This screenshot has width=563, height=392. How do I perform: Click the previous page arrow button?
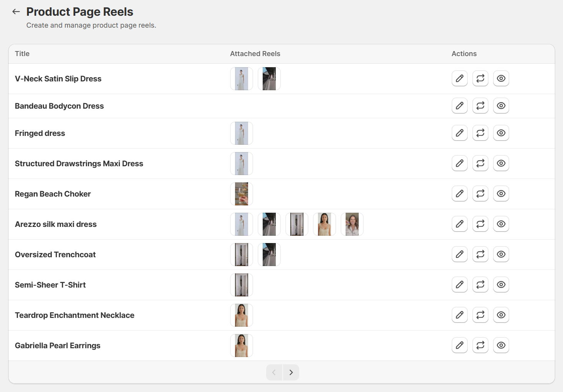(x=274, y=372)
